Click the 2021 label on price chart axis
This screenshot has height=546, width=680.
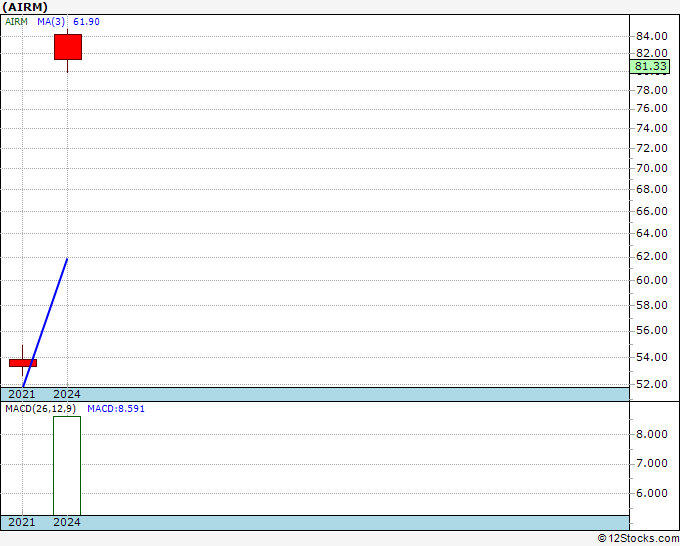click(x=22, y=394)
